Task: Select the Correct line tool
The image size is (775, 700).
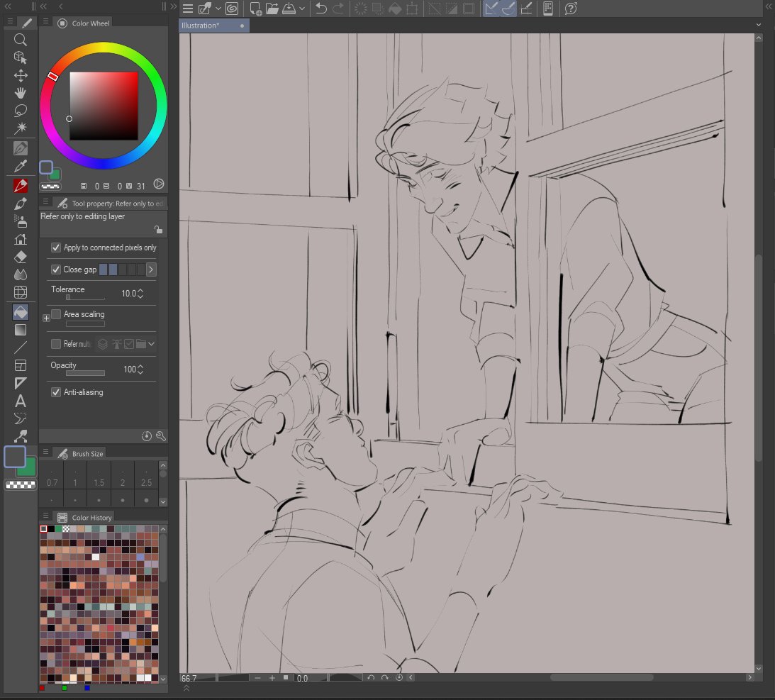Action: pos(21,436)
